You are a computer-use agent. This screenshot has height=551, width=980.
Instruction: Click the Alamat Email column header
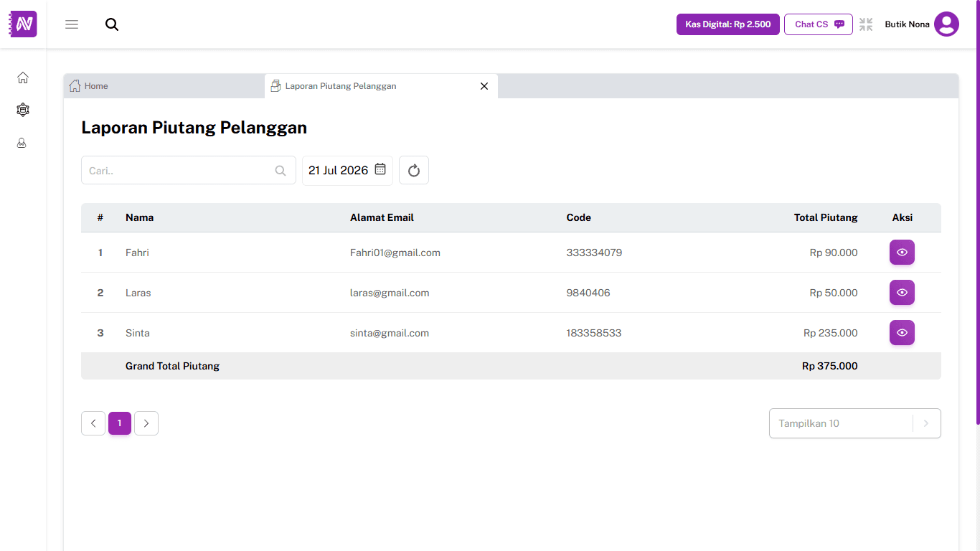point(382,217)
